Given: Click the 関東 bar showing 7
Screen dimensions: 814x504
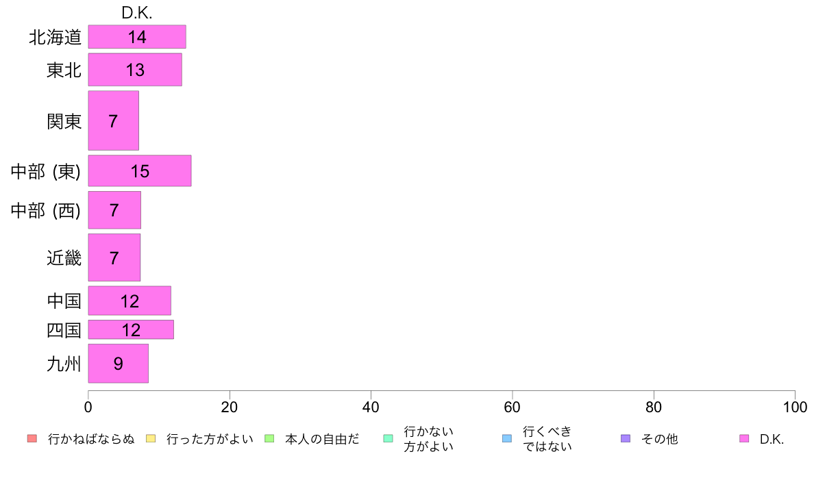Looking at the screenshot, I should click(113, 121).
